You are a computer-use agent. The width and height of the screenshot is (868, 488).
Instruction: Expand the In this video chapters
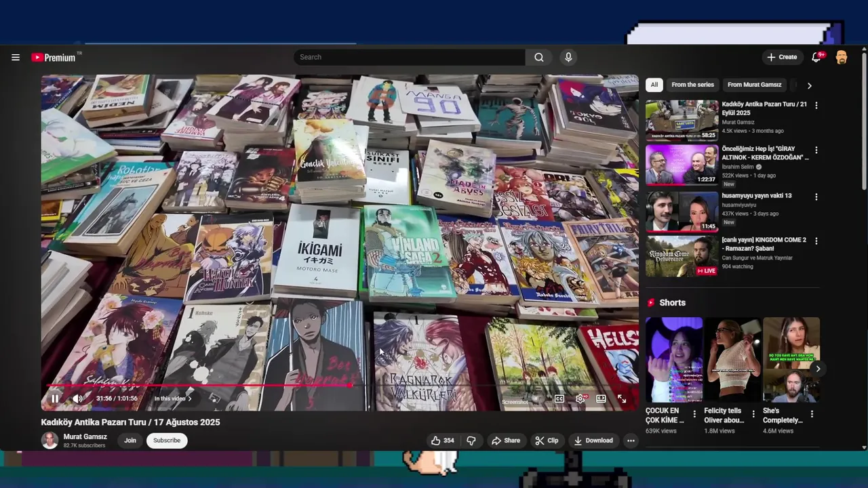[x=172, y=399]
